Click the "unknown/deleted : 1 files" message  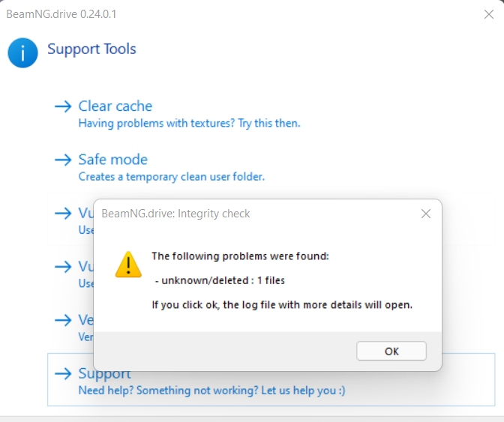click(x=220, y=280)
